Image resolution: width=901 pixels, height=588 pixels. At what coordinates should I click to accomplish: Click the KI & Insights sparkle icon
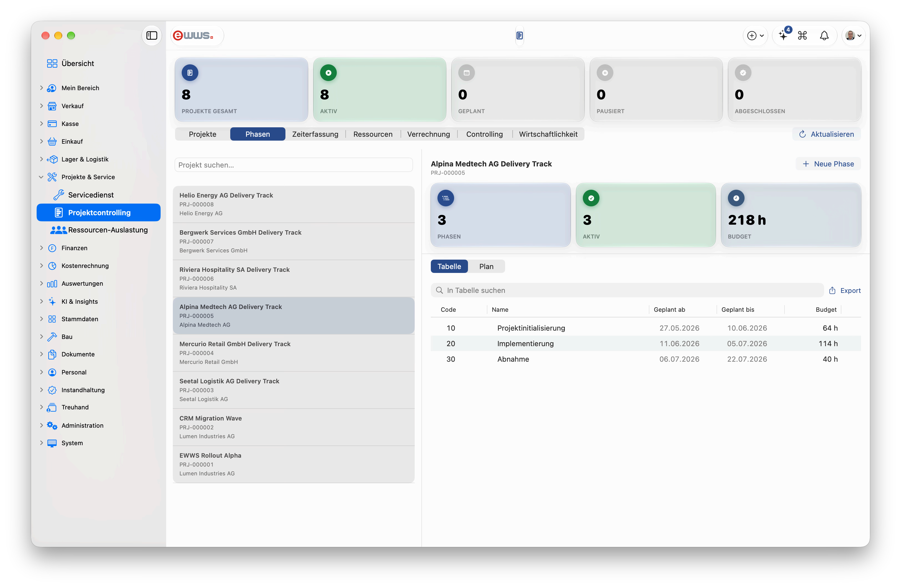[52, 301]
